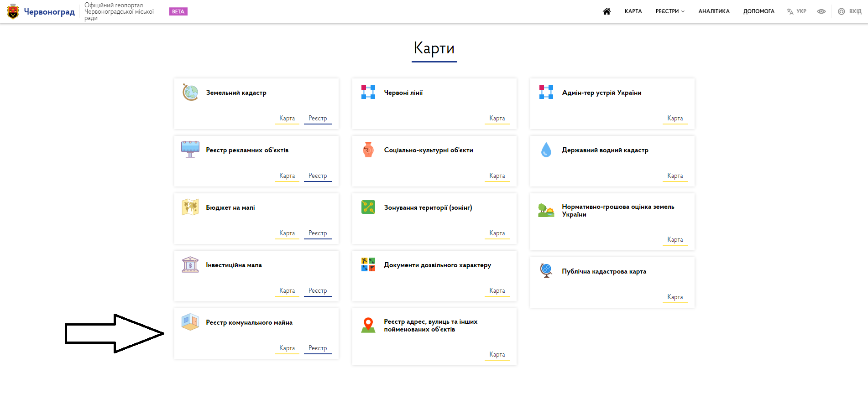This screenshot has height=404, width=868.
Task: Click the user login icon
Action: coord(842,11)
